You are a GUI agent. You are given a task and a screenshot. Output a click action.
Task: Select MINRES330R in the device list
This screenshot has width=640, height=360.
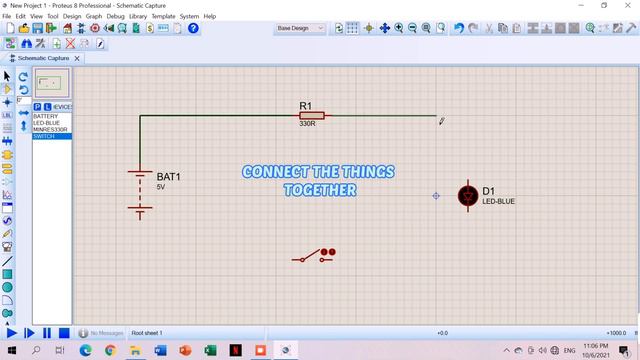[52, 129]
